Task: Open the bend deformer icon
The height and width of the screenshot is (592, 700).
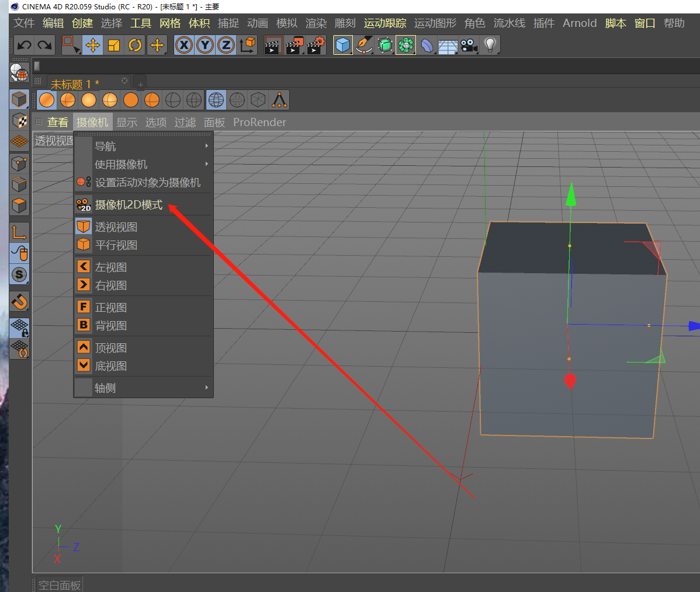Action: [427, 45]
